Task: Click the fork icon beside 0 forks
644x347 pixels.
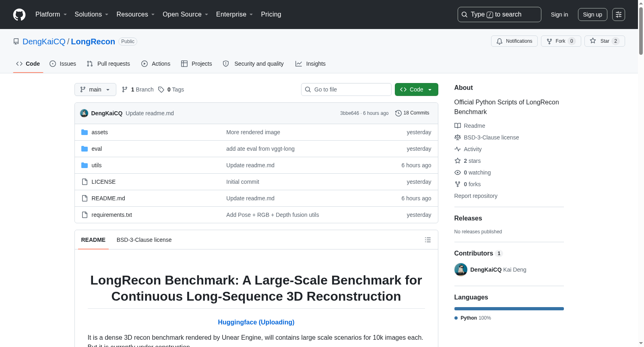Action: pos(458,184)
